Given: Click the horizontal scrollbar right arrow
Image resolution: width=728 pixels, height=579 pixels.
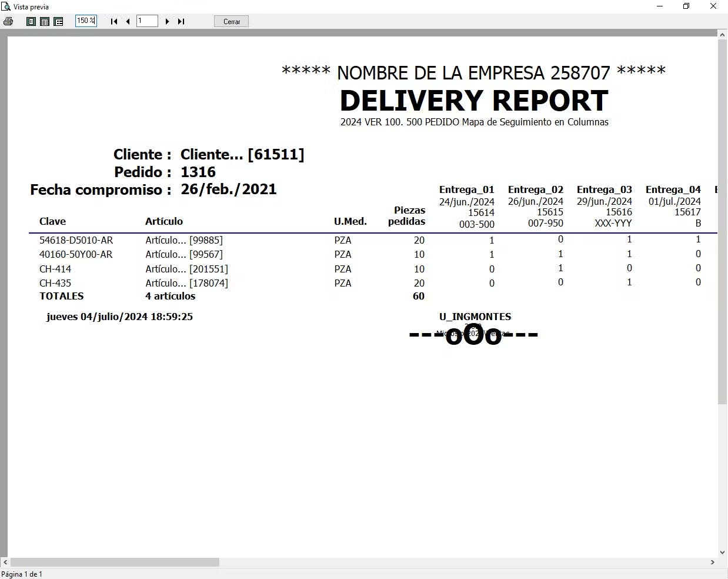Looking at the screenshot, I should pyautogui.click(x=713, y=563).
